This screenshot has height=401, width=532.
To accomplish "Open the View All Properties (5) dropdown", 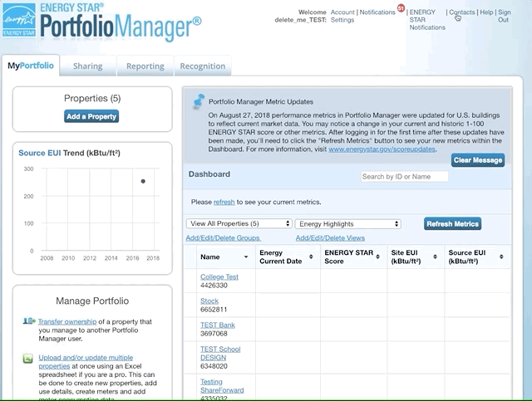I will (239, 223).
